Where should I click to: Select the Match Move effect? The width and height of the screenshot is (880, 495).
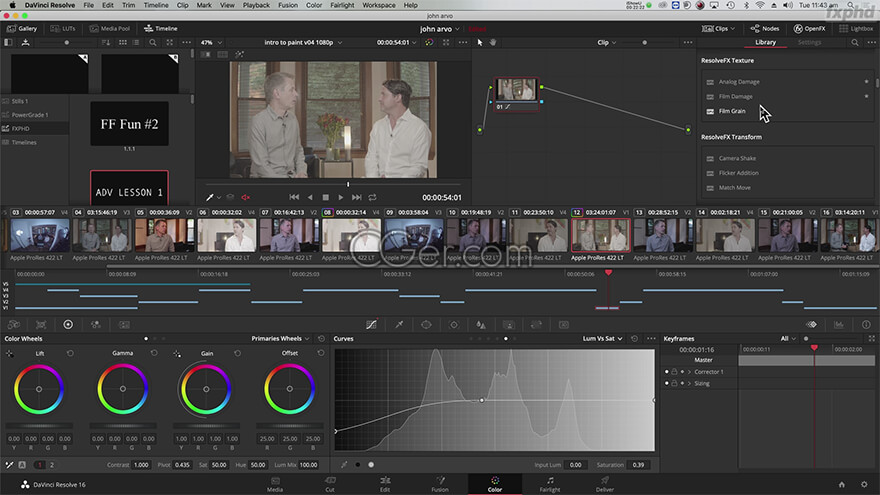[734, 187]
